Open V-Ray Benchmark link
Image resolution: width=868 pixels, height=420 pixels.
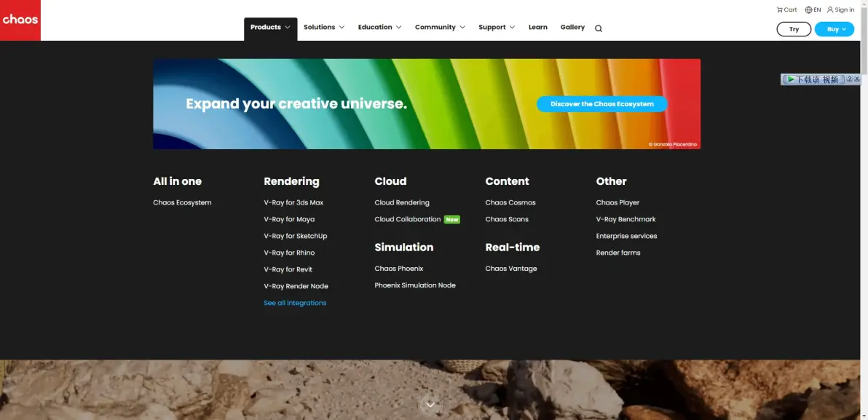point(626,219)
